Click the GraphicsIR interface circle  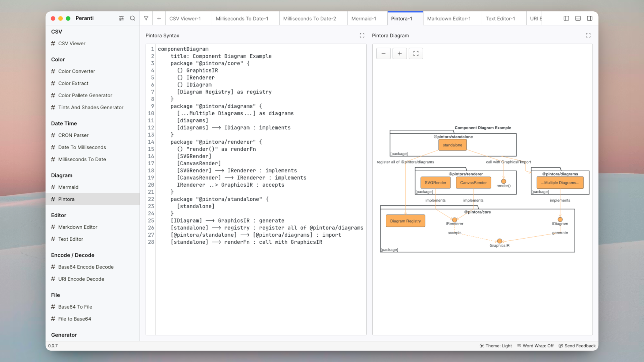499,241
